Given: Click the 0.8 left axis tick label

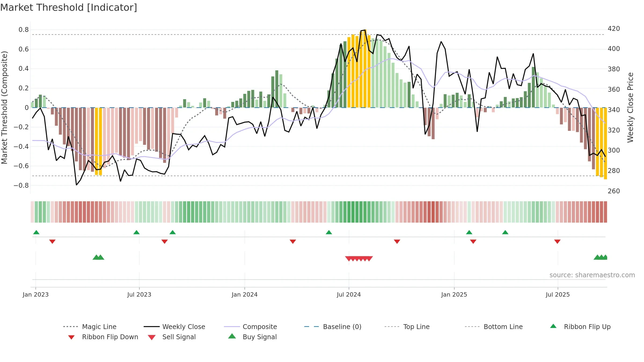Looking at the screenshot, I should (x=24, y=30).
